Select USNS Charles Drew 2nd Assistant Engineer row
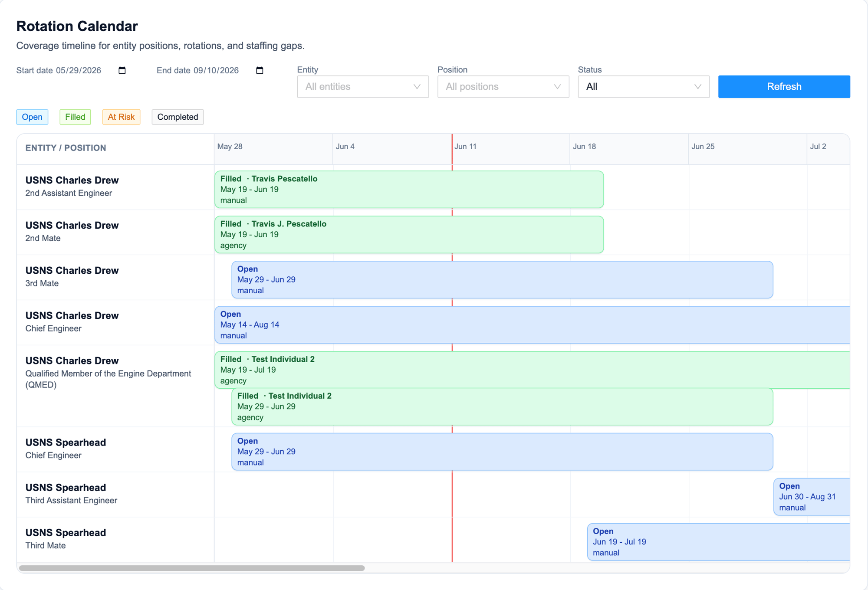This screenshot has height=590, width=868. 115,187
